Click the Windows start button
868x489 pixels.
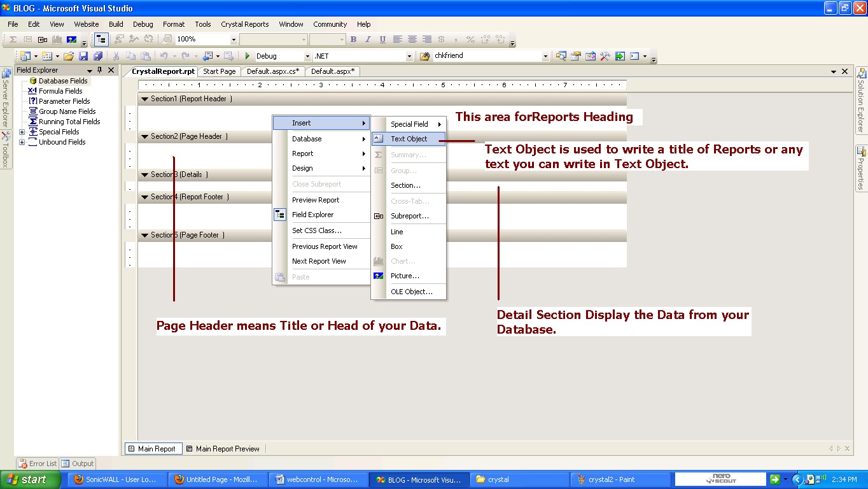click(x=31, y=479)
